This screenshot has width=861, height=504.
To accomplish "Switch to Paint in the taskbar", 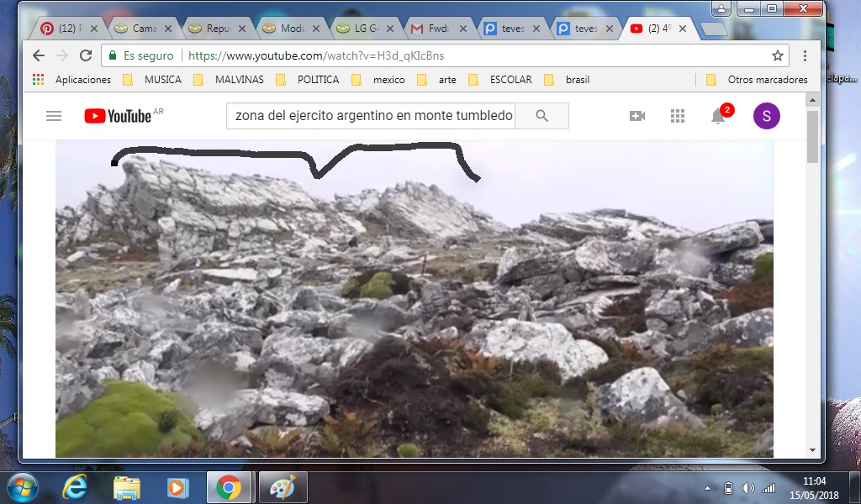I will [x=283, y=487].
